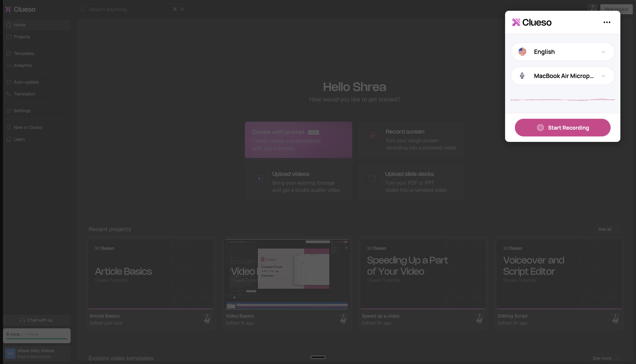The image size is (636, 364).
Task: Click the Analytics bar chart icon
Action: pos(9,65)
